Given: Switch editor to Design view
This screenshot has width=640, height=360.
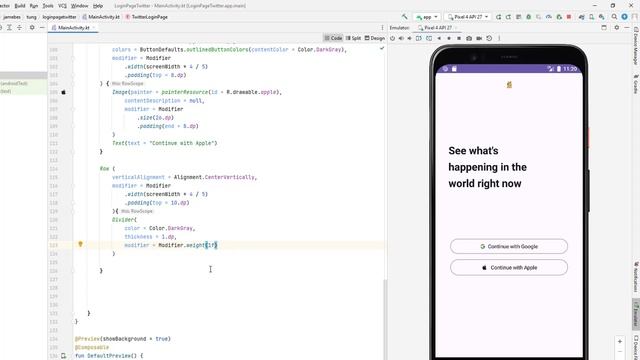Looking at the screenshot, I should tap(374, 38).
